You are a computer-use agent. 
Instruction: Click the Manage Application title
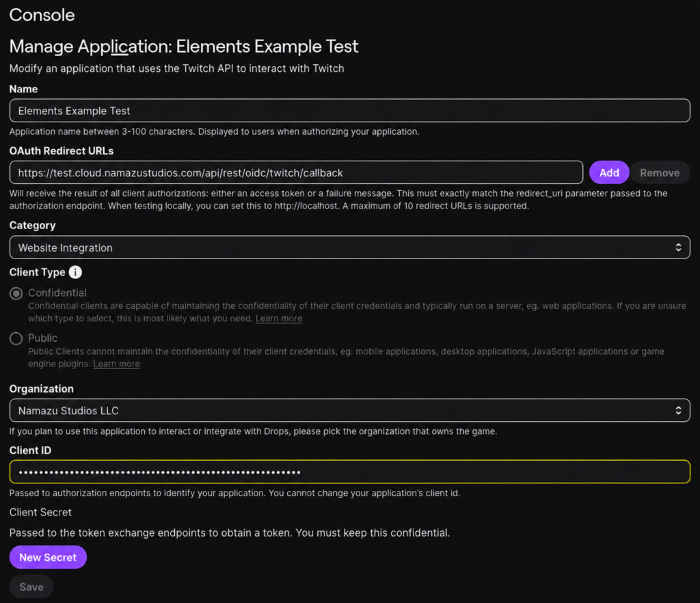[x=184, y=46]
